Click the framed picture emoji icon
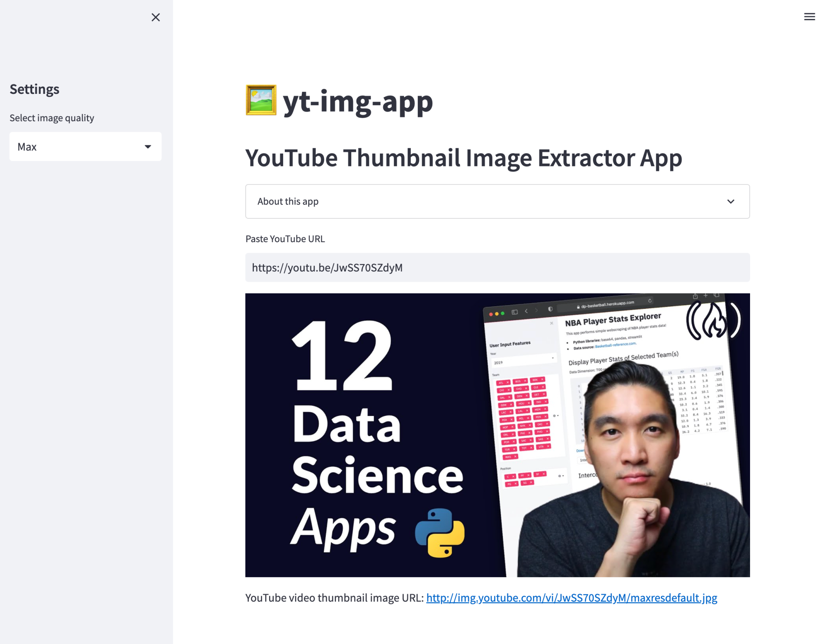 pos(261,100)
